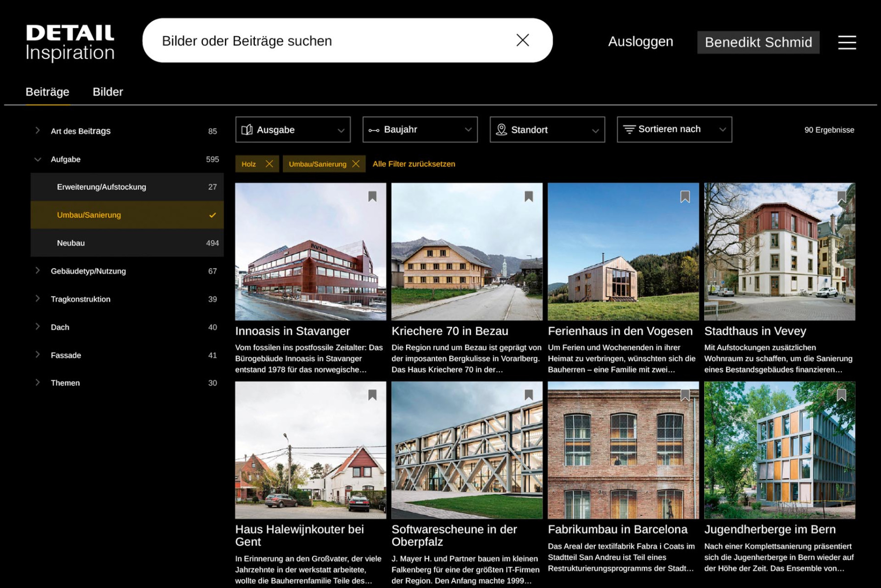881x588 pixels.
Task: Open the Ausgabe dropdown
Action: coord(293,130)
